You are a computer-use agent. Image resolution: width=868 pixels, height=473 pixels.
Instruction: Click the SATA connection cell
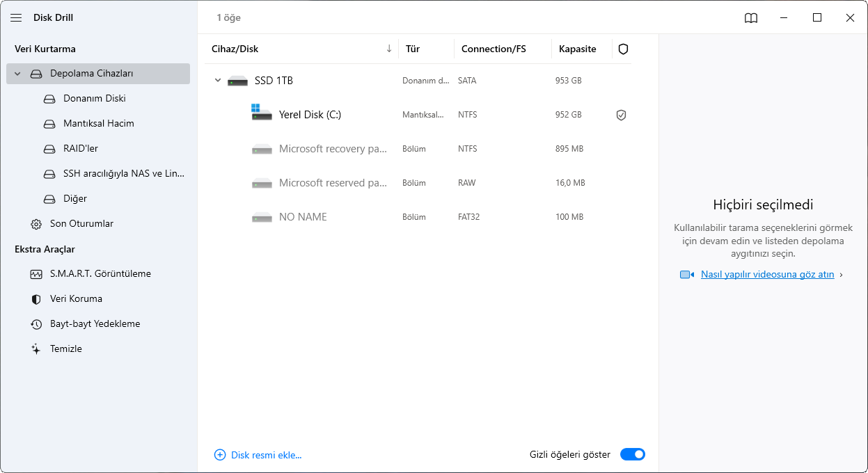point(467,81)
